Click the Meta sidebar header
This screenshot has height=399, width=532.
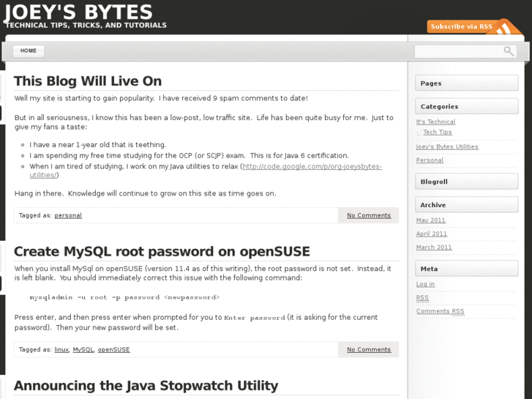(467, 269)
